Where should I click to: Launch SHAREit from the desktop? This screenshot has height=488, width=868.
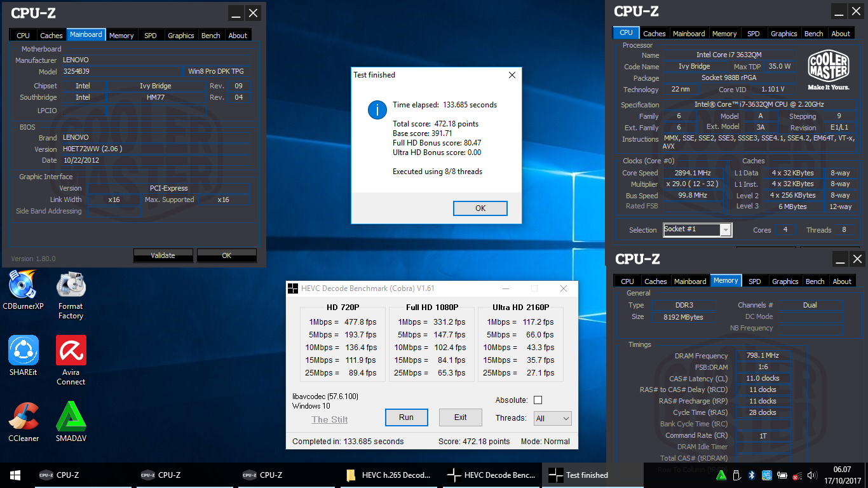click(x=23, y=356)
